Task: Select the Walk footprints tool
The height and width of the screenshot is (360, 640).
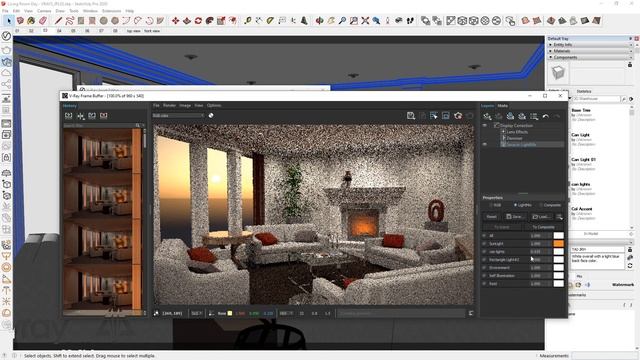Action: coord(410,20)
